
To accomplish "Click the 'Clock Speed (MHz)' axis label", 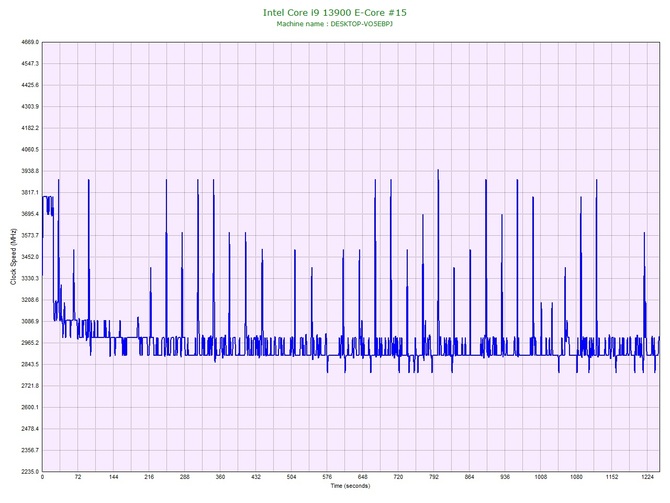I will point(13,257).
